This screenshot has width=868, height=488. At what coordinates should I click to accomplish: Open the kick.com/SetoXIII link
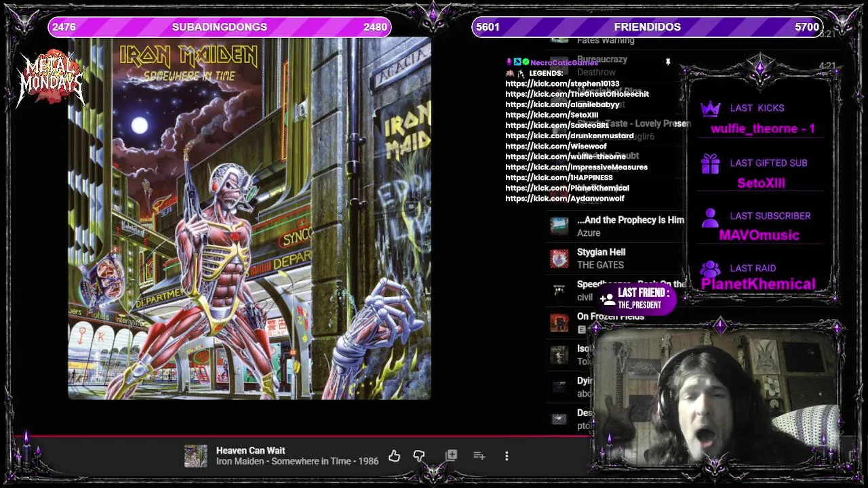(x=551, y=115)
